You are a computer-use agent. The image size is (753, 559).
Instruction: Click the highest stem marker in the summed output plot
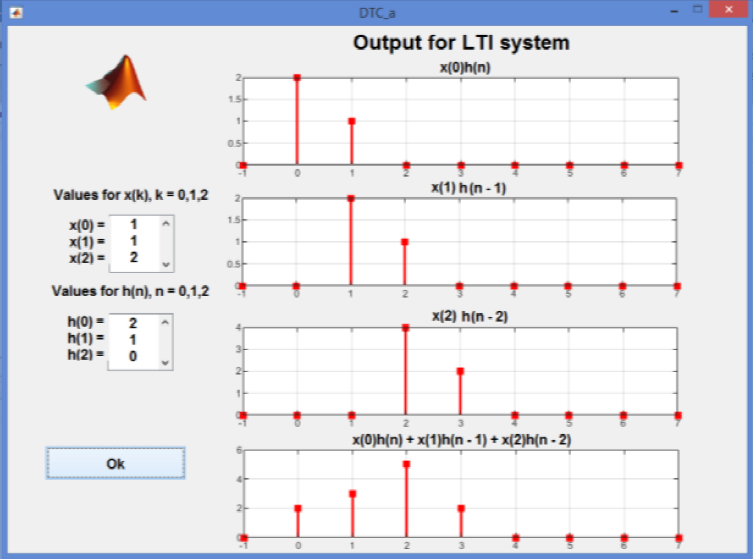pos(406,464)
